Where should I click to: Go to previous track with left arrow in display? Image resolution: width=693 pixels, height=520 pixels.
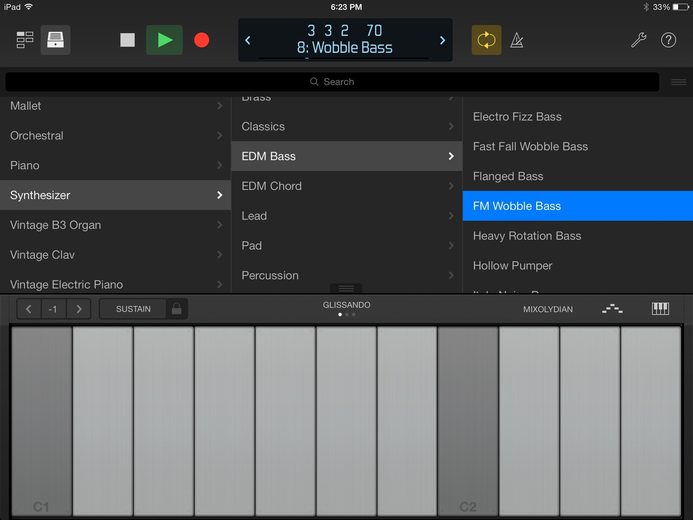248,40
